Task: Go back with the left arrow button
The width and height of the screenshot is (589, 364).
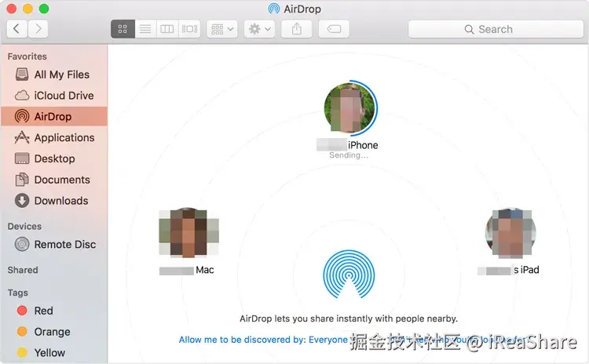Action: [x=16, y=29]
